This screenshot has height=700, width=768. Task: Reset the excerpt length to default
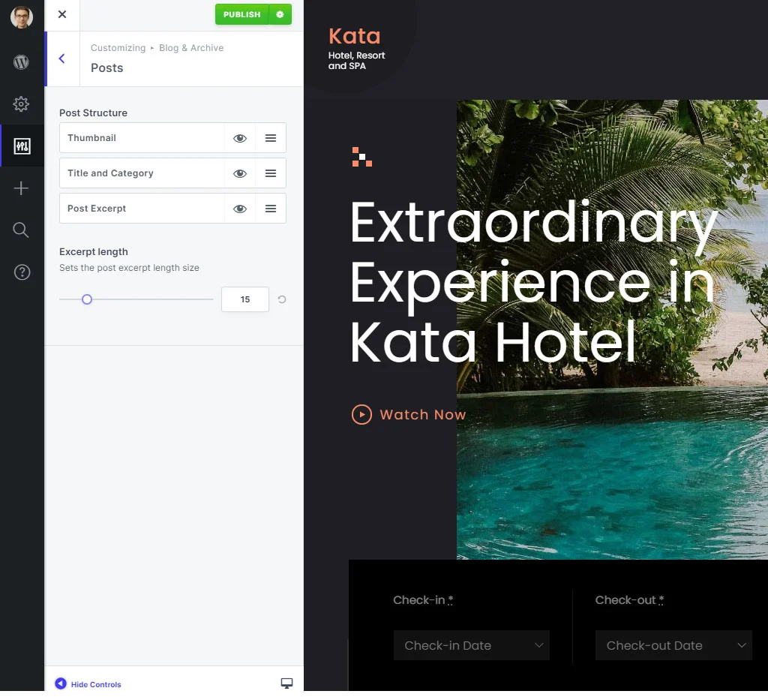tap(282, 299)
